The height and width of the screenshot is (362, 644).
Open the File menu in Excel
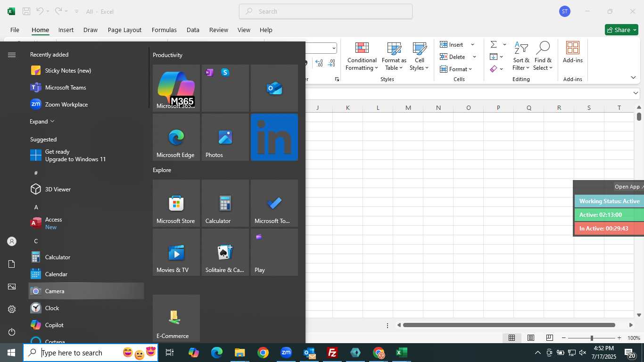coord(15,30)
